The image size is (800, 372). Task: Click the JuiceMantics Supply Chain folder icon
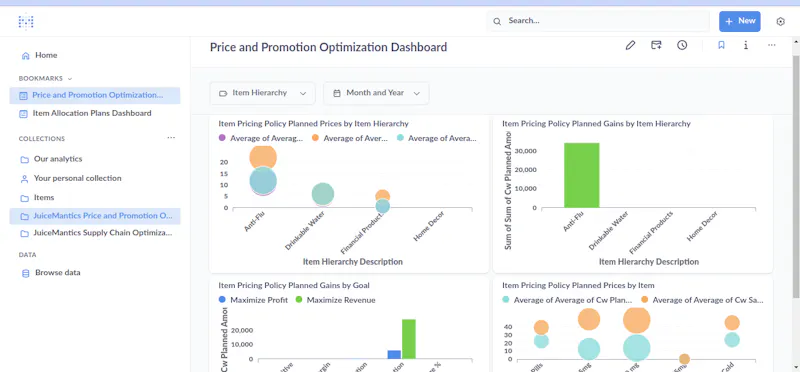[x=24, y=234]
